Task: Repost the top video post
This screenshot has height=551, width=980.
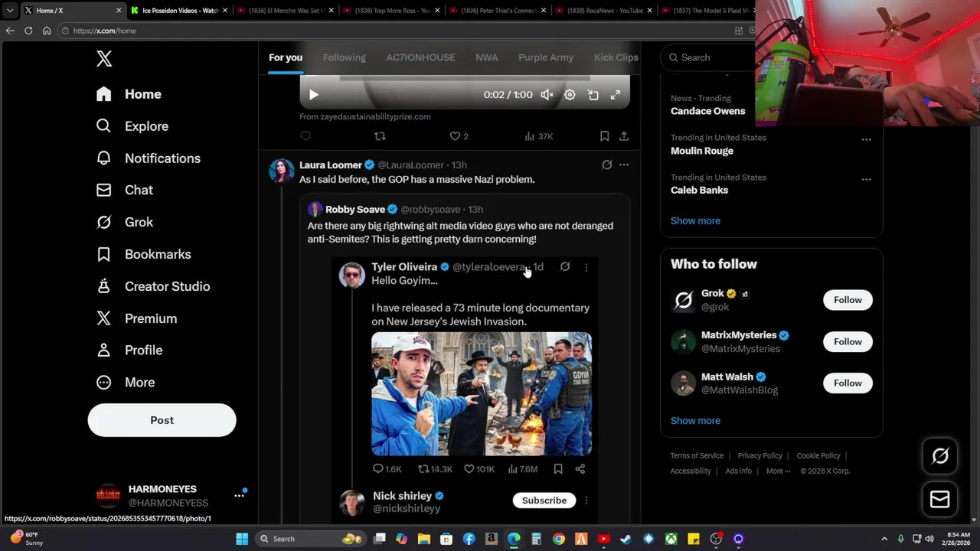Action: [x=380, y=136]
